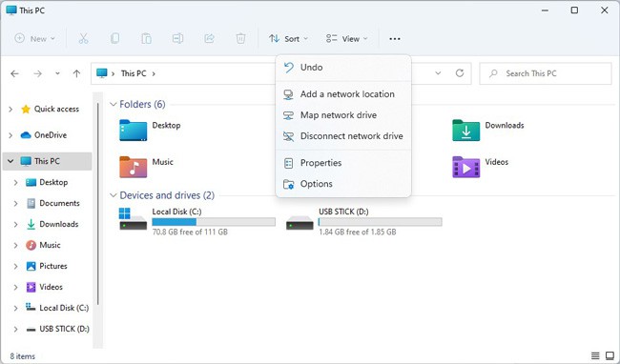Open the New dropdown button
Image resolution: width=620 pixels, height=364 pixels.
[34, 39]
